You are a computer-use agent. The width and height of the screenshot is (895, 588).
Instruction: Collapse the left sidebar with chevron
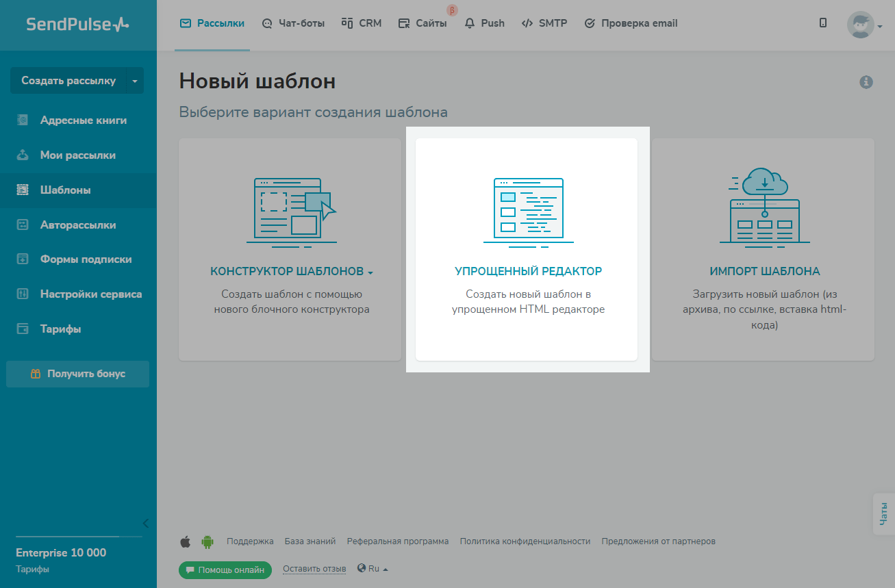pyautogui.click(x=145, y=524)
